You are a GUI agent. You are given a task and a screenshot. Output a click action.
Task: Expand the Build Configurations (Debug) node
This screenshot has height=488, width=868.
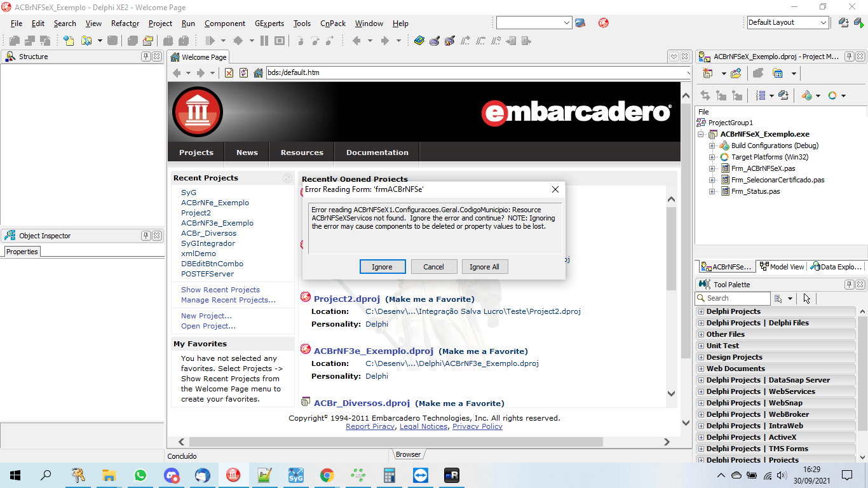coord(712,146)
